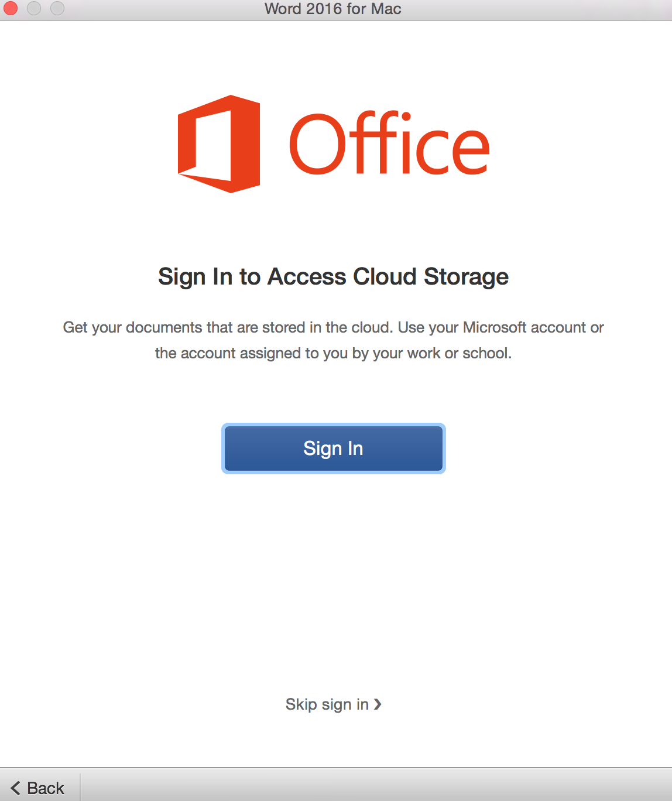Select the Sign In to Access Cloud Storage heading
Image resolution: width=672 pixels, height=801 pixels.
334,277
